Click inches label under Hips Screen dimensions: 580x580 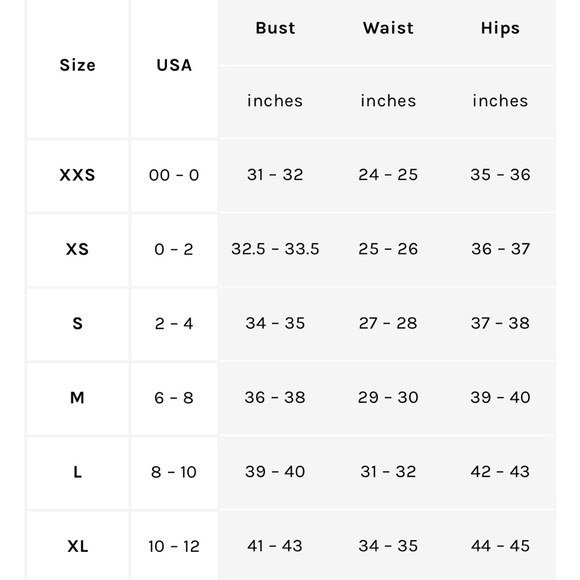(500, 101)
